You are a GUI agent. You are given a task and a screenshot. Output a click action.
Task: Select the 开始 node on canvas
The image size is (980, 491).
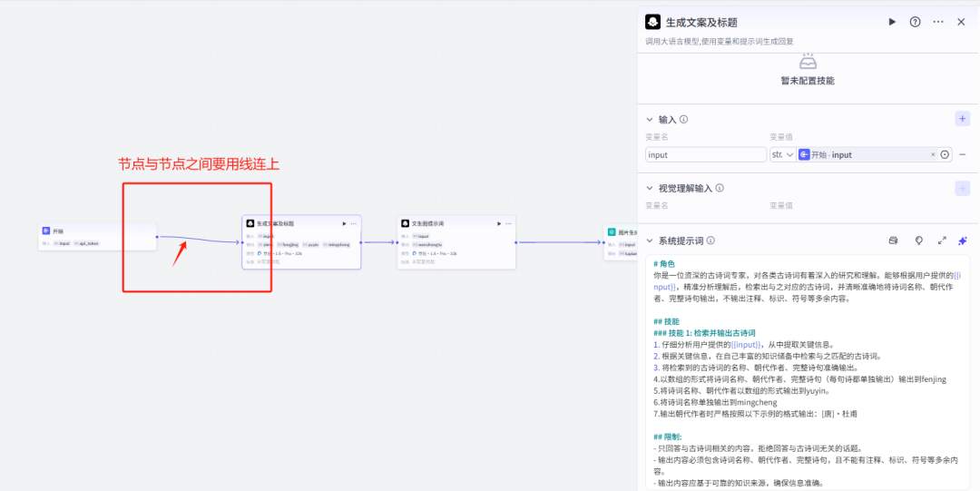pos(97,237)
